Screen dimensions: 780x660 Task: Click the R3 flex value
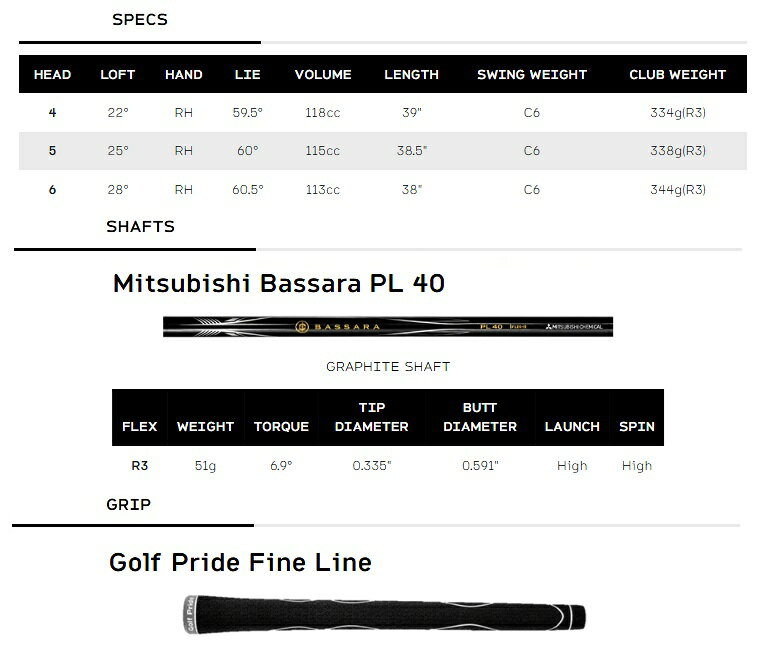pyautogui.click(x=139, y=466)
